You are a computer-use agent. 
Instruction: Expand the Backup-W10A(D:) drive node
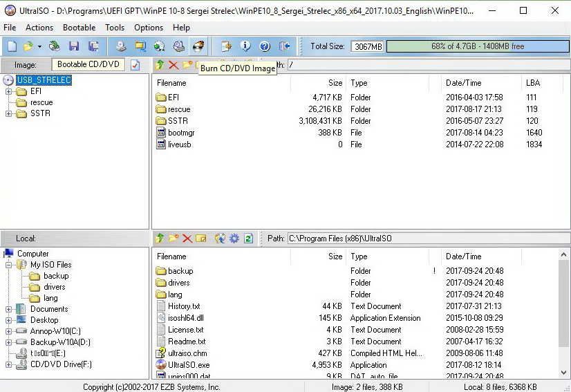[x=8, y=342]
